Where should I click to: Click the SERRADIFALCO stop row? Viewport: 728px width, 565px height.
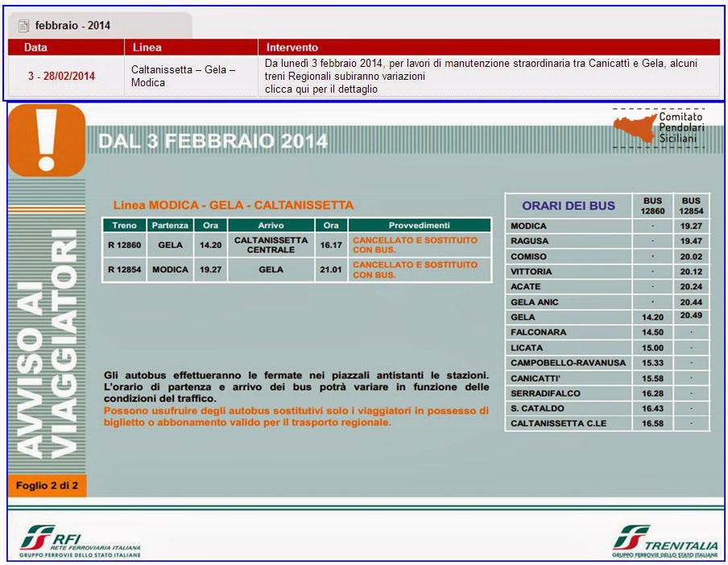[x=607, y=393]
